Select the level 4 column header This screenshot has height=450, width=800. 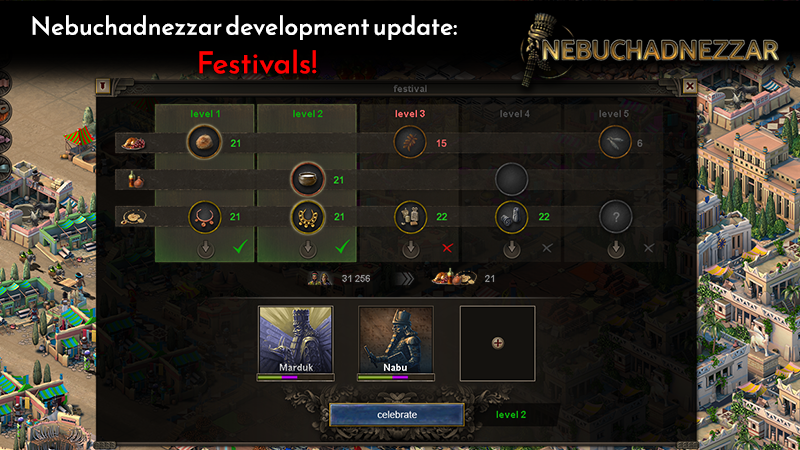(x=514, y=114)
